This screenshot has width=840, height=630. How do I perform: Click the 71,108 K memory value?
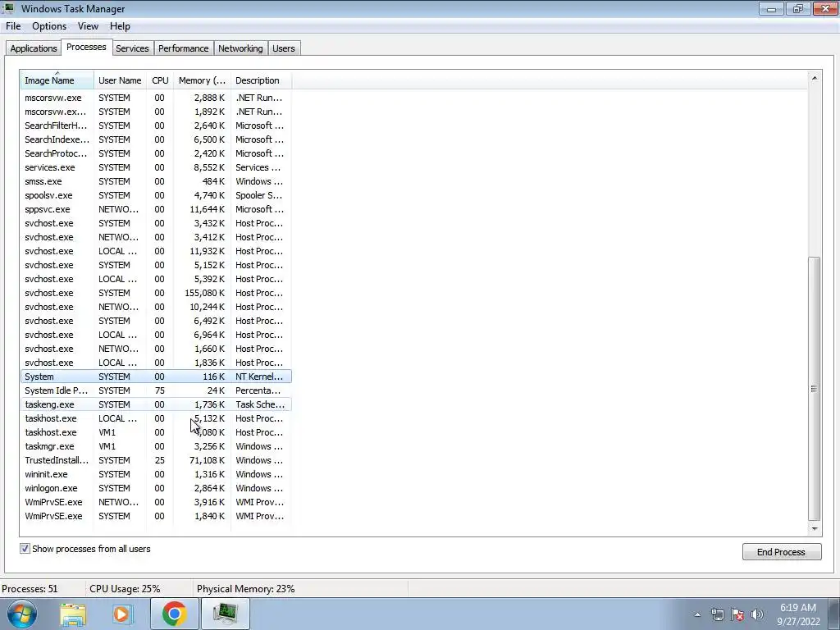[207, 460]
